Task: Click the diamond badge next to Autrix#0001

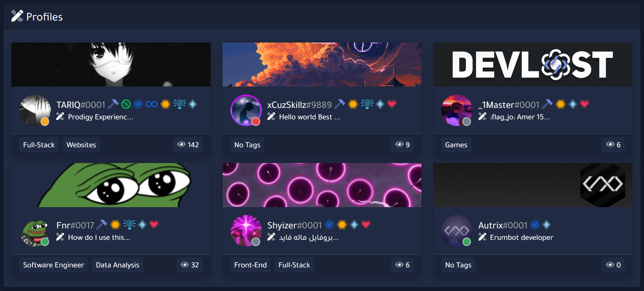Action: [x=546, y=225]
